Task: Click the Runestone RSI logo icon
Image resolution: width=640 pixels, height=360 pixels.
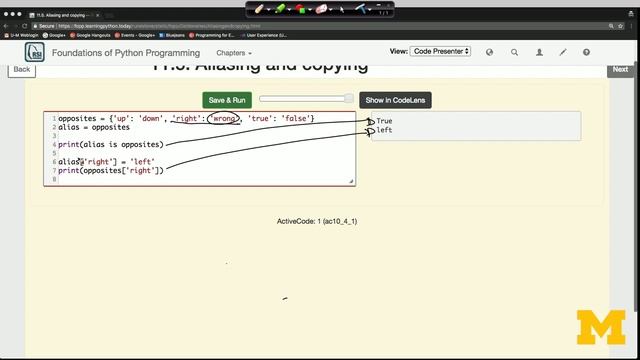Action: click(35, 52)
